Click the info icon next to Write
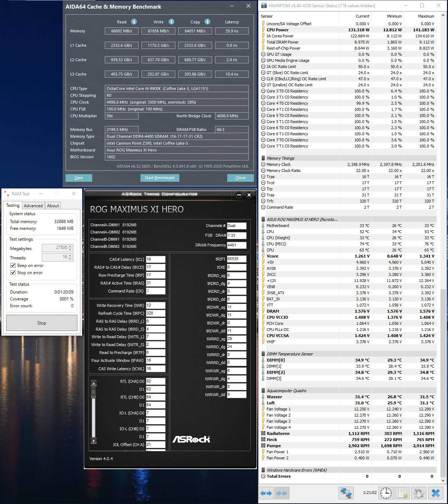448x504 pixels. click(171, 22)
